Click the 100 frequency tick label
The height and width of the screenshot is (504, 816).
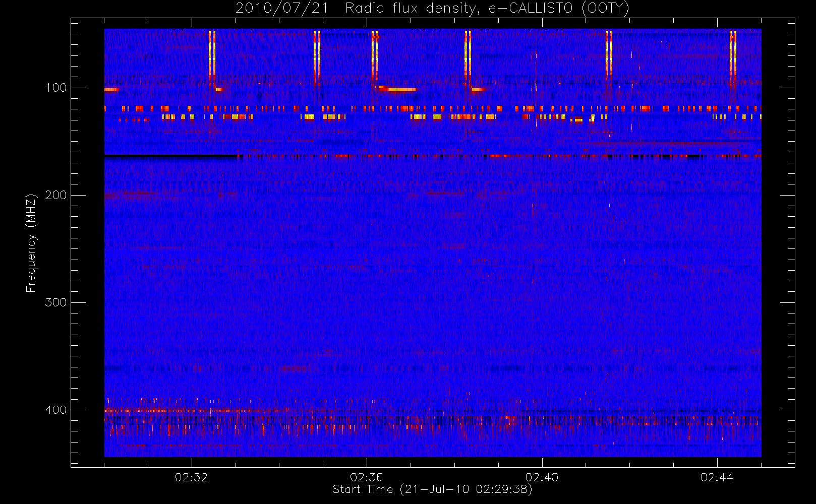pos(56,88)
